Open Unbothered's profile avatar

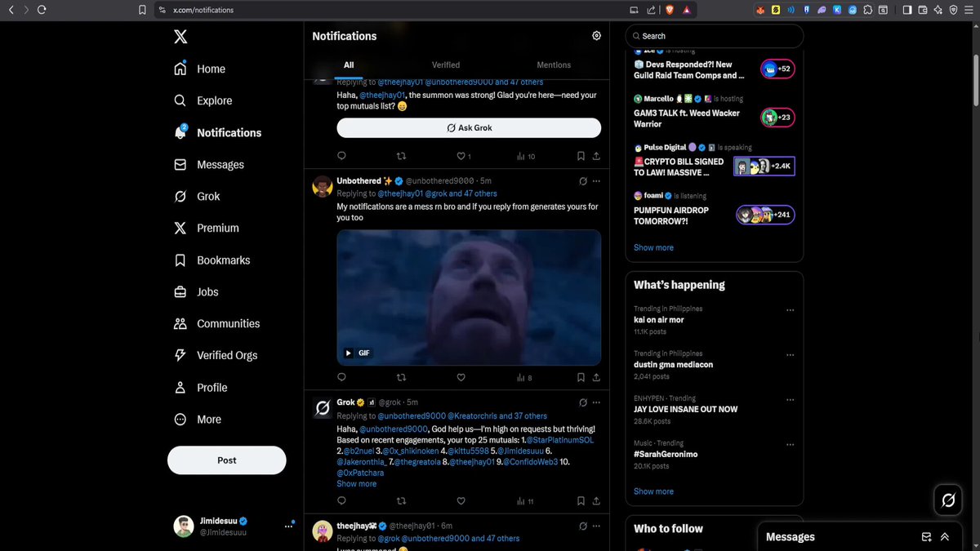click(322, 187)
